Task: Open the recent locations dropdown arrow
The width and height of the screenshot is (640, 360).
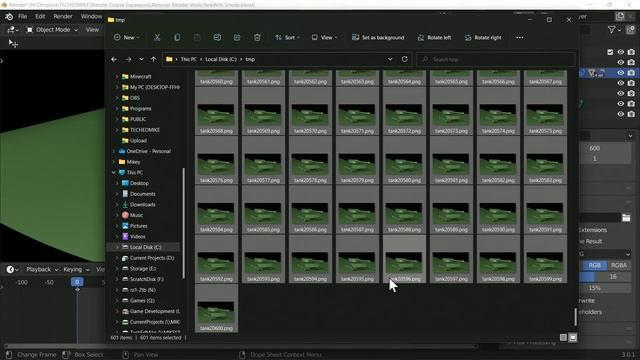Action: [141, 59]
